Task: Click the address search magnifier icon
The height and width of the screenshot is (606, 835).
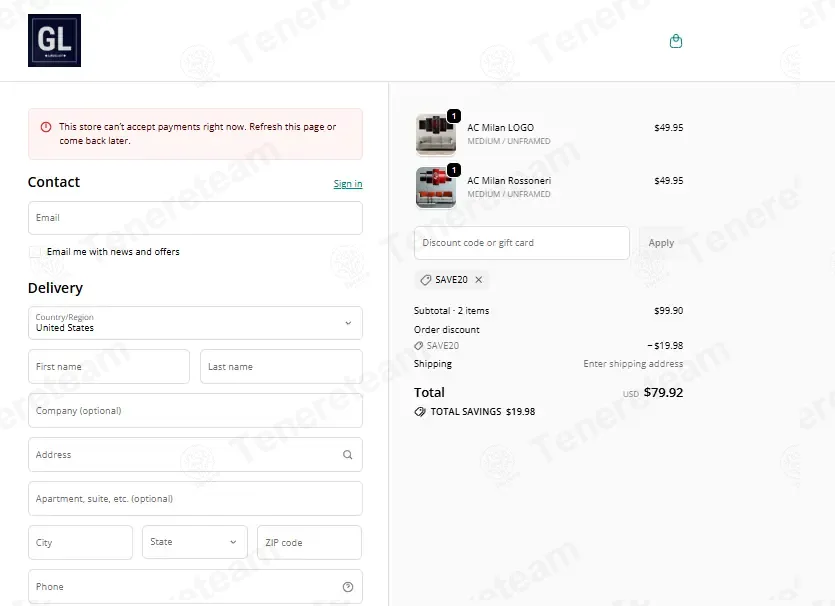Action: click(348, 455)
